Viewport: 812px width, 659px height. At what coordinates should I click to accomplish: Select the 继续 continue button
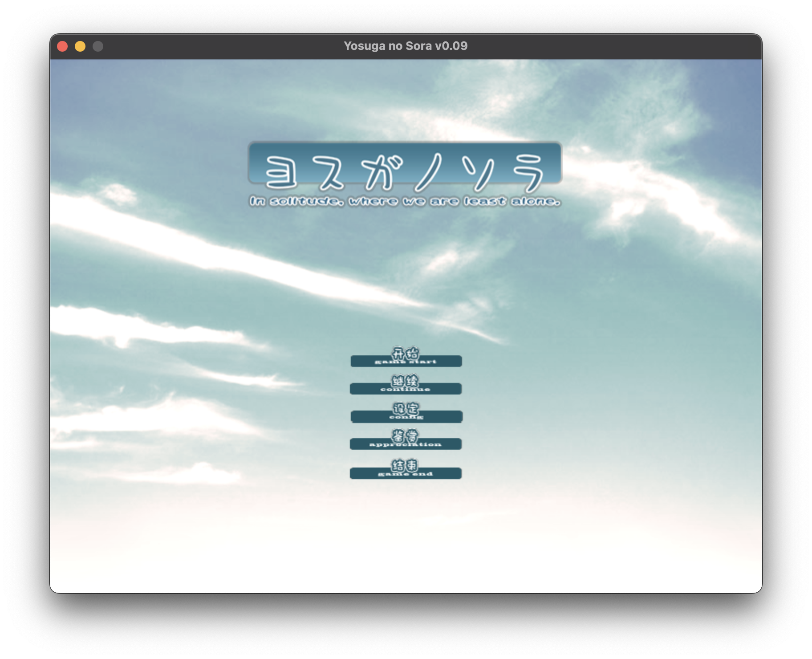406,385
